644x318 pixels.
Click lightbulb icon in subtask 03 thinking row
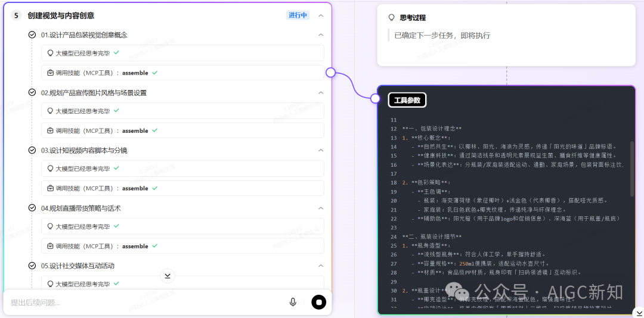click(x=51, y=169)
